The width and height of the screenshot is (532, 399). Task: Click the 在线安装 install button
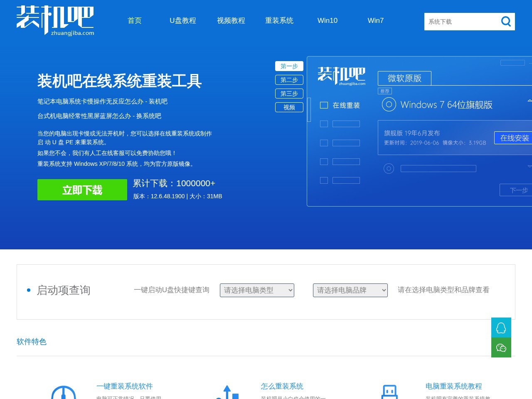pyautogui.click(x=515, y=138)
